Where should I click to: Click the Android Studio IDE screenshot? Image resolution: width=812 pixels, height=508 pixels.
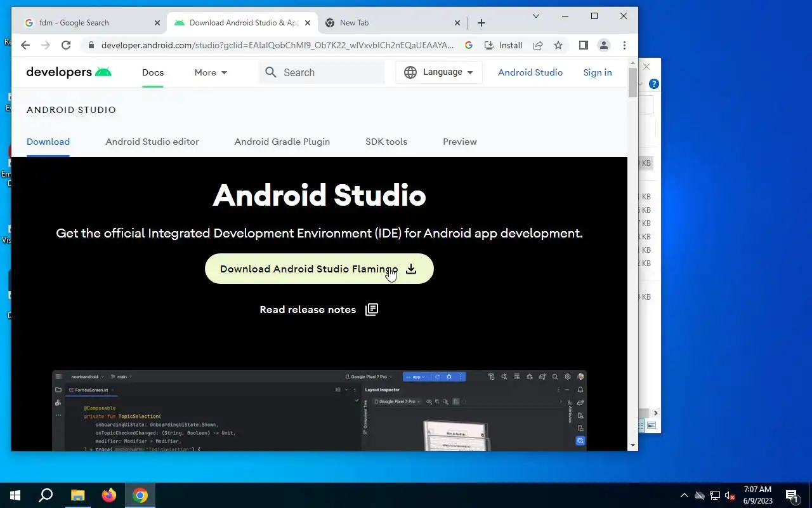(x=319, y=411)
